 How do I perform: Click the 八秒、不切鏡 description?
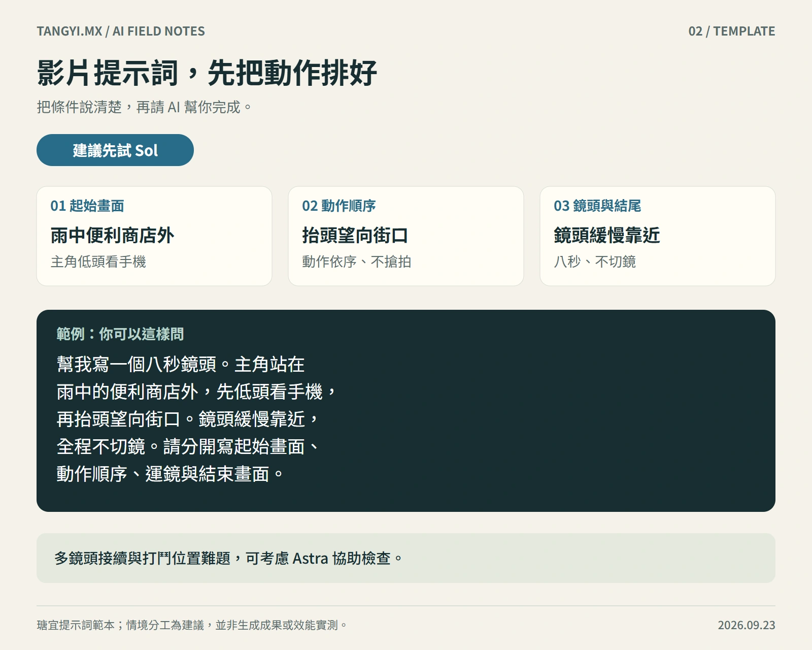click(x=595, y=262)
